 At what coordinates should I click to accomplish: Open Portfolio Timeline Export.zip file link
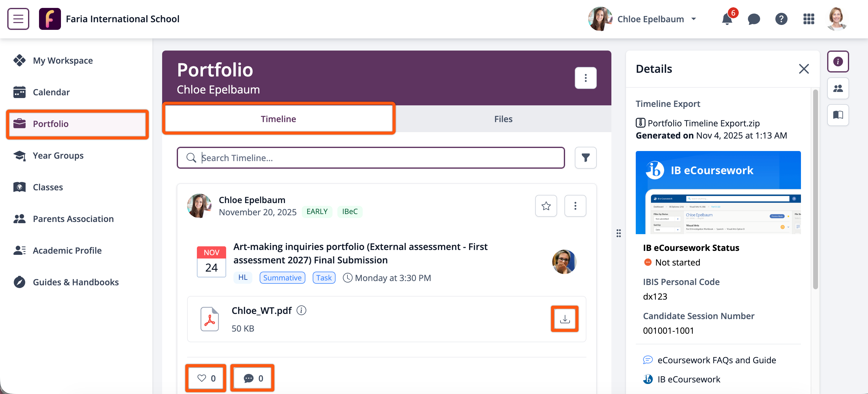pos(703,123)
